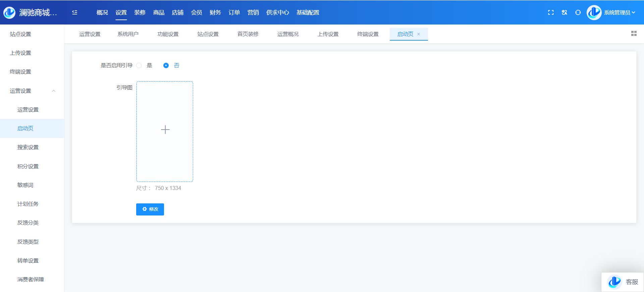Click the plus icon to upload 引导图
The width and height of the screenshot is (644, 292).
click(165, 130)
